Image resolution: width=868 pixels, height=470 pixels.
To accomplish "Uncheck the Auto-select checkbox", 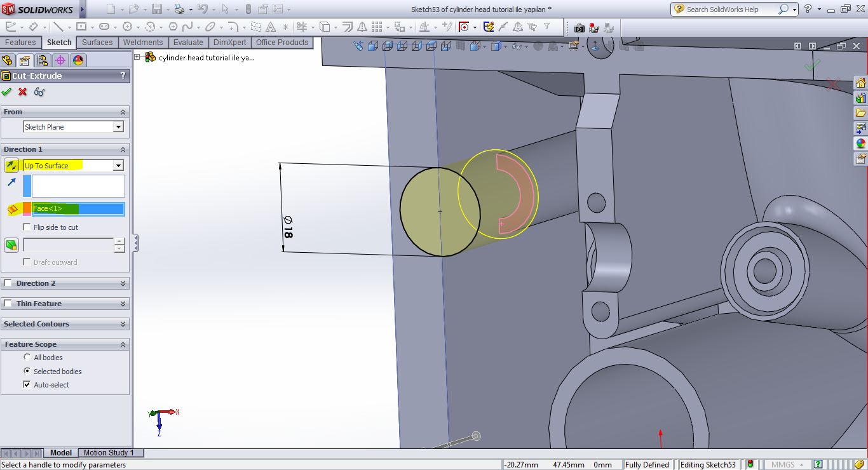I will coord(27,385).
